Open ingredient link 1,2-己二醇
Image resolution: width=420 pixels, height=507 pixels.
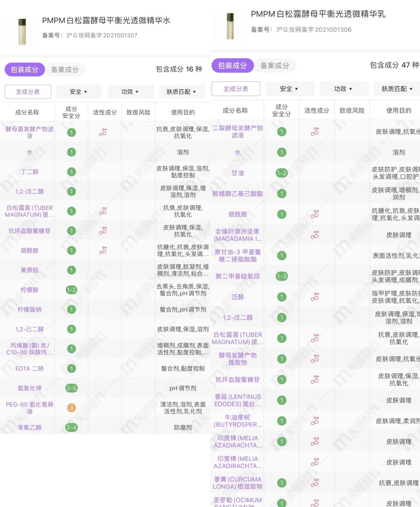pos(29,329)
